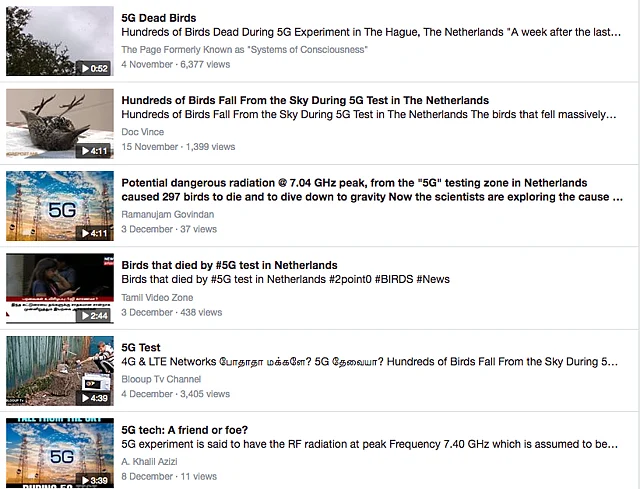Visit Ramanujam Govindan's profile

[x=167, y=214]
